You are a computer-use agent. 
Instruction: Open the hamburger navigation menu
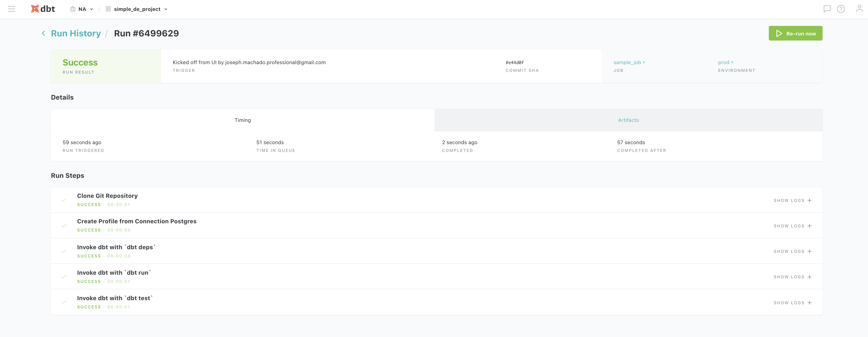point(11,9)
